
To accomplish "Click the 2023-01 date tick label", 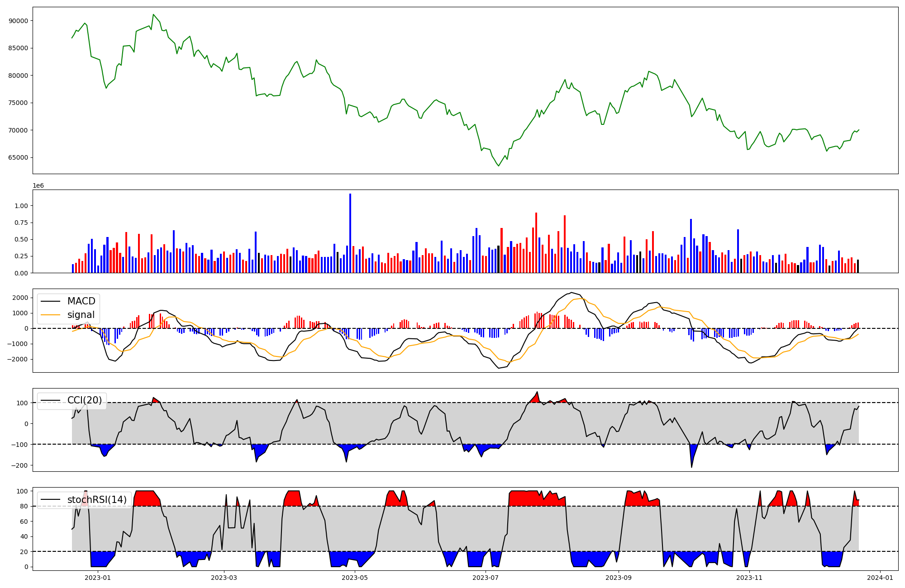I will [98, 578].
